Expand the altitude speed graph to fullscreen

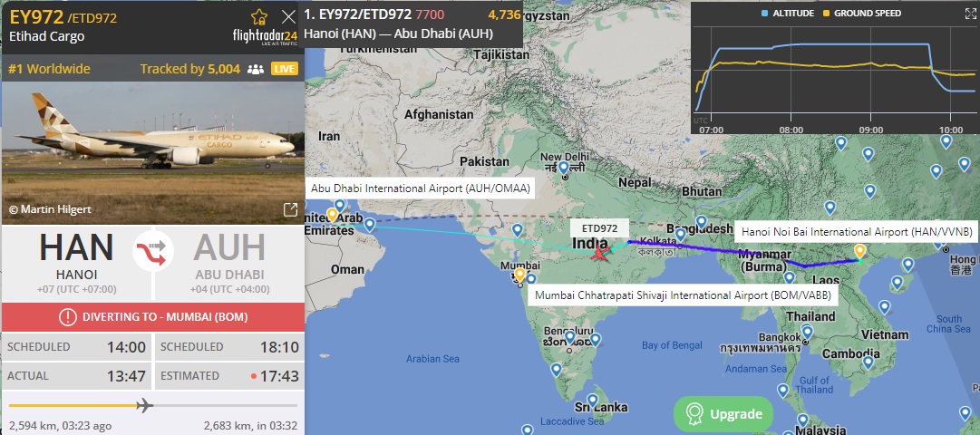[970, 13]
